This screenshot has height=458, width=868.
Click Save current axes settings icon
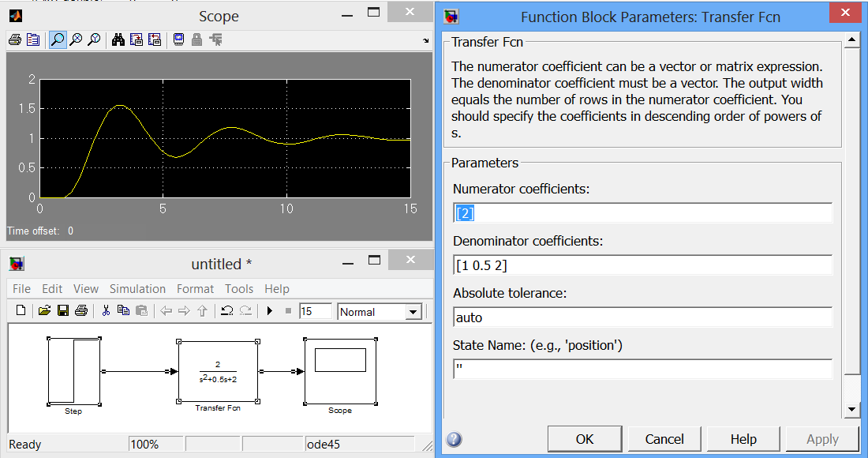(x=137, y=39)
